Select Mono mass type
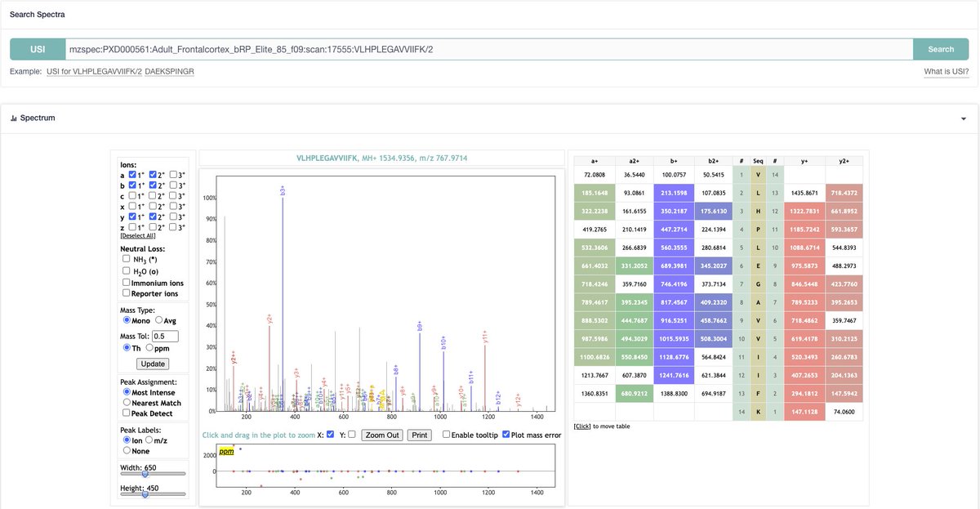 click(x=127, y=320)
